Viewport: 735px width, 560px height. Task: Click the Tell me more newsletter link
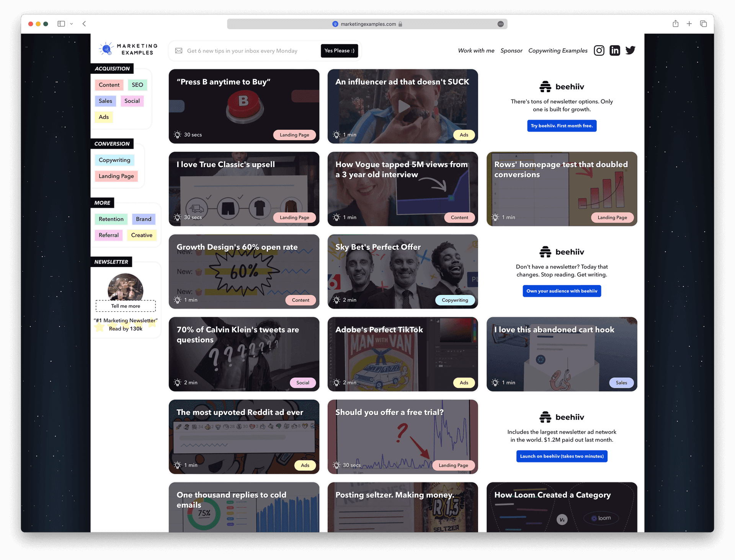[126, 306]
